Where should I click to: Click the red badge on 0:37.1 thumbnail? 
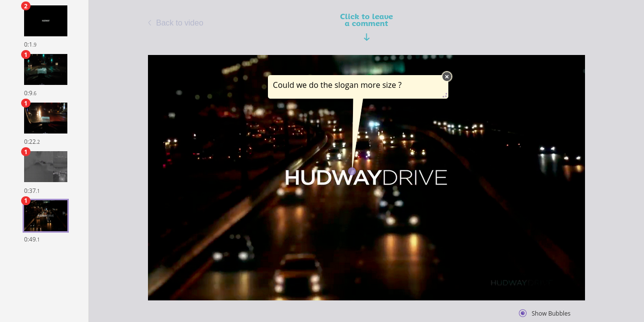click(26, 152)
